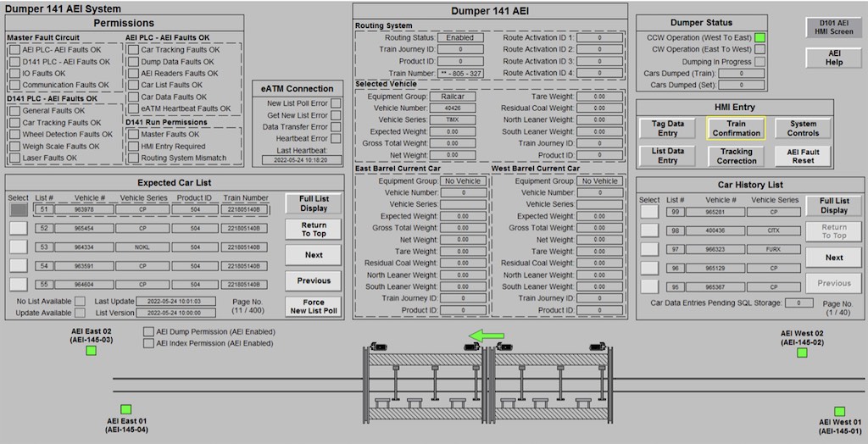Click the List Version timestamp field

pyautogui.click(x=176, y=313)
